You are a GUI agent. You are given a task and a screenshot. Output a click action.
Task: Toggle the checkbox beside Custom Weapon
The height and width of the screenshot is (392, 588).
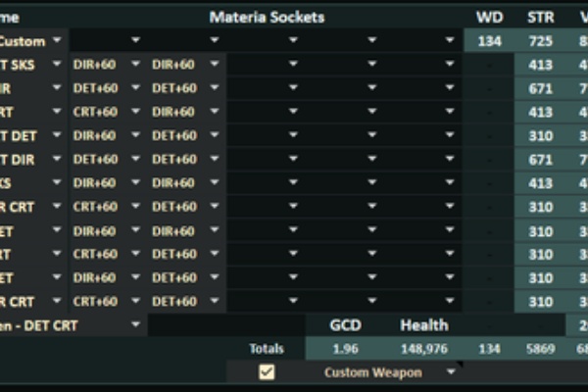266,372
